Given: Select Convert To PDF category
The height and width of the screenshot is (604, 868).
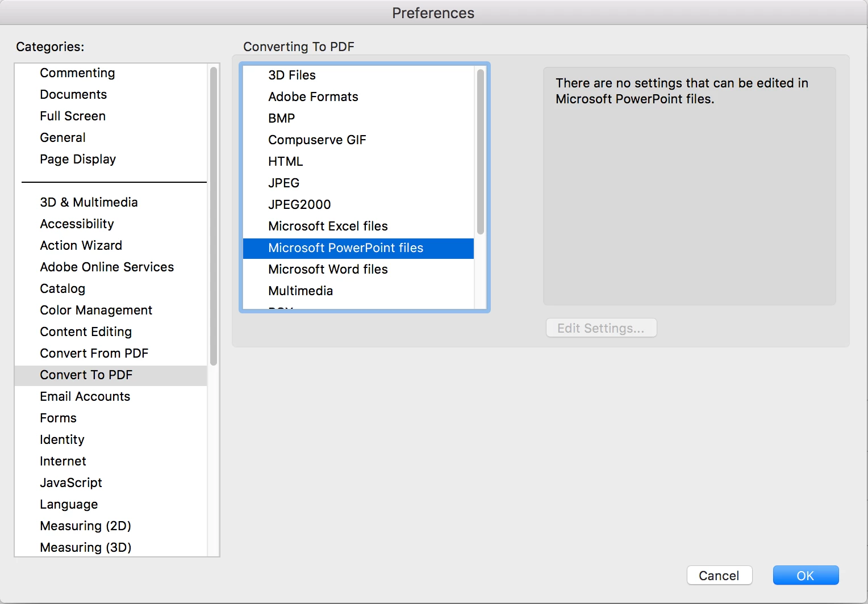Looking at the screenshot, I should pos(111,375).
